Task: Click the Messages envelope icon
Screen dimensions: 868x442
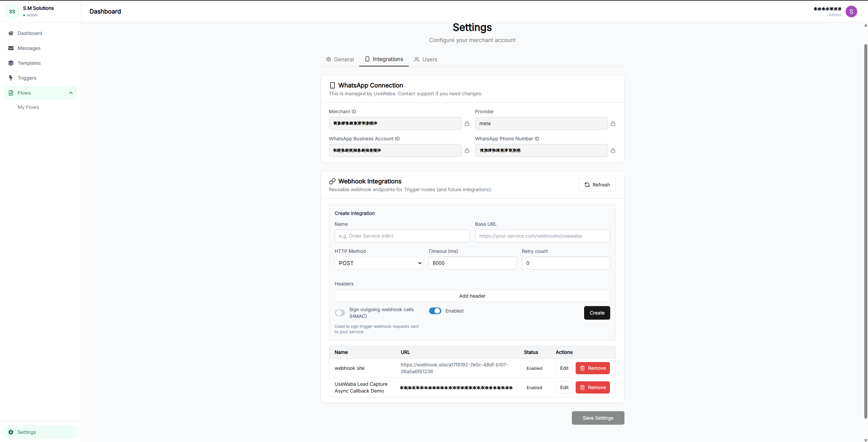Action: click(11, 48)
